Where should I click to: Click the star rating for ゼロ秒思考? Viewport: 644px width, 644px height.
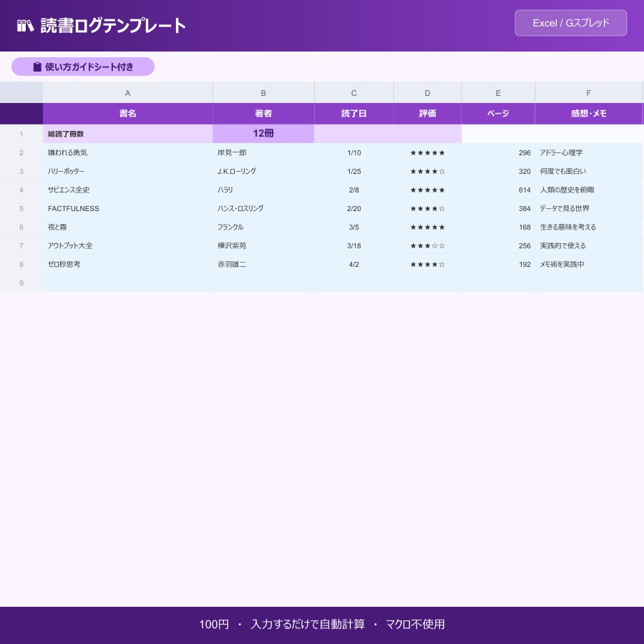pyautogui.click(x=427, y=264)
